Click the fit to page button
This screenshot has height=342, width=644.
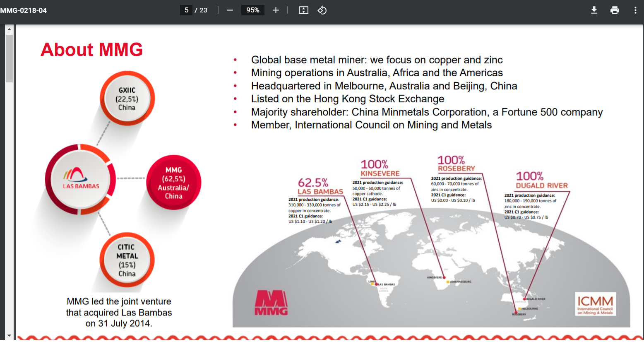[x=304, y=10]
